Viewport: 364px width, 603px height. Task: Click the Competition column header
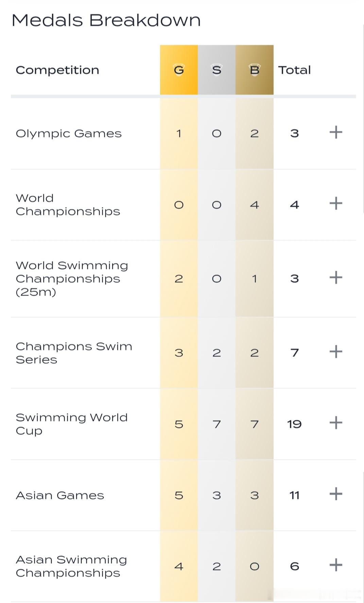pyautogui.click(x=57, y=70)
